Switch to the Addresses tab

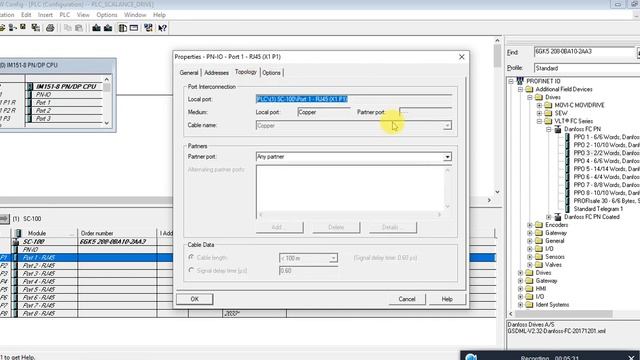coord(216,73)
